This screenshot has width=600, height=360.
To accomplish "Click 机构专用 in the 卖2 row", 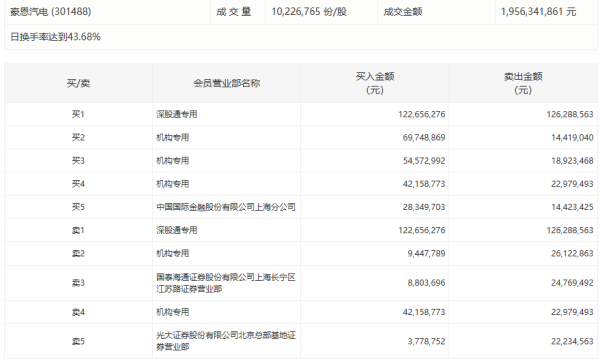I will [x=173, y=253].
